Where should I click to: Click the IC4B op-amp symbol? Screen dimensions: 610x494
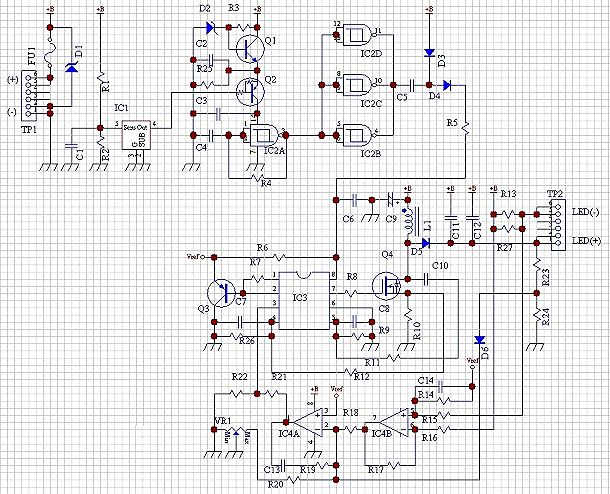tap(395, 422)
